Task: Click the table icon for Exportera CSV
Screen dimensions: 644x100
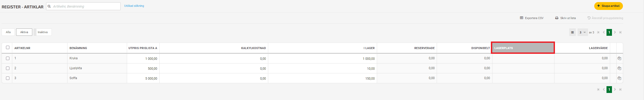Action: 522,18
